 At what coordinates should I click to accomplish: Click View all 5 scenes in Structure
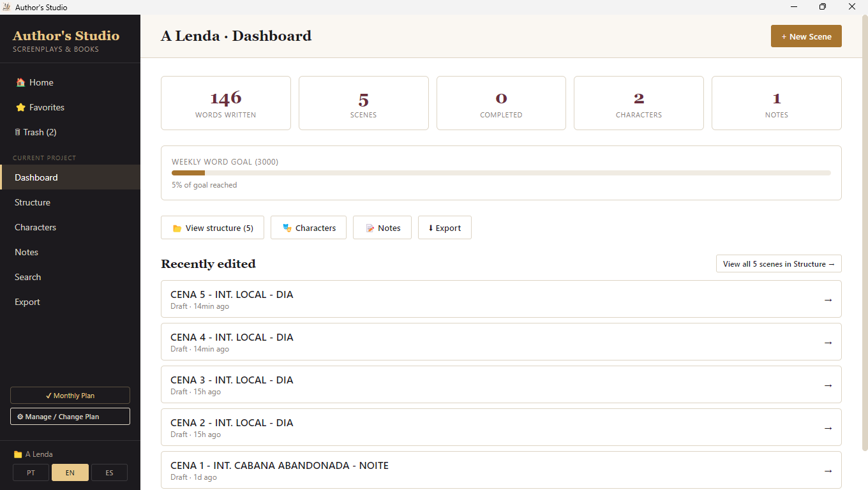pos(779,264)
